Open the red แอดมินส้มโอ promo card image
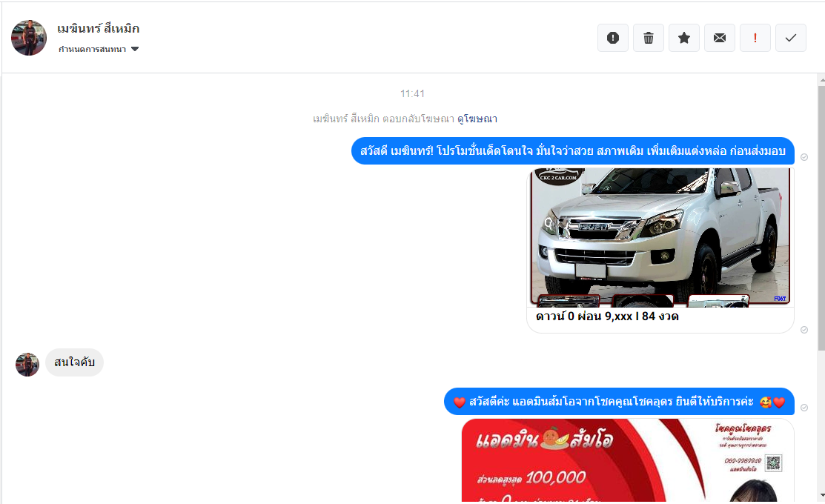825x504 pixels. tap(628, 460)
